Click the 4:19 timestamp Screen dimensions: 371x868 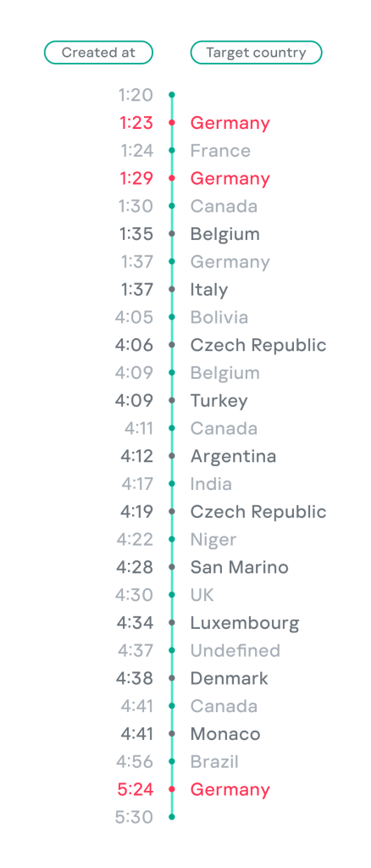pyautogui.click(x=136, y=511)
